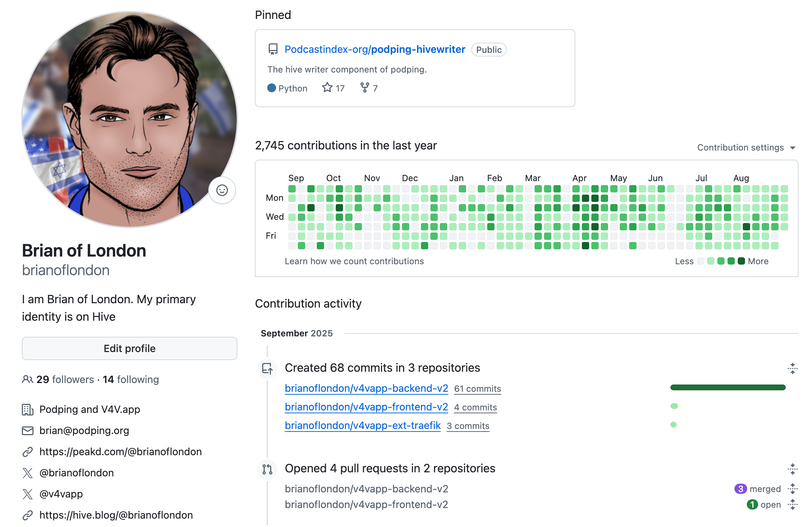Expand the v4vapp-backend-v2 merged pull requests
This screenshot has height=527, width=812.
point(792,489)
